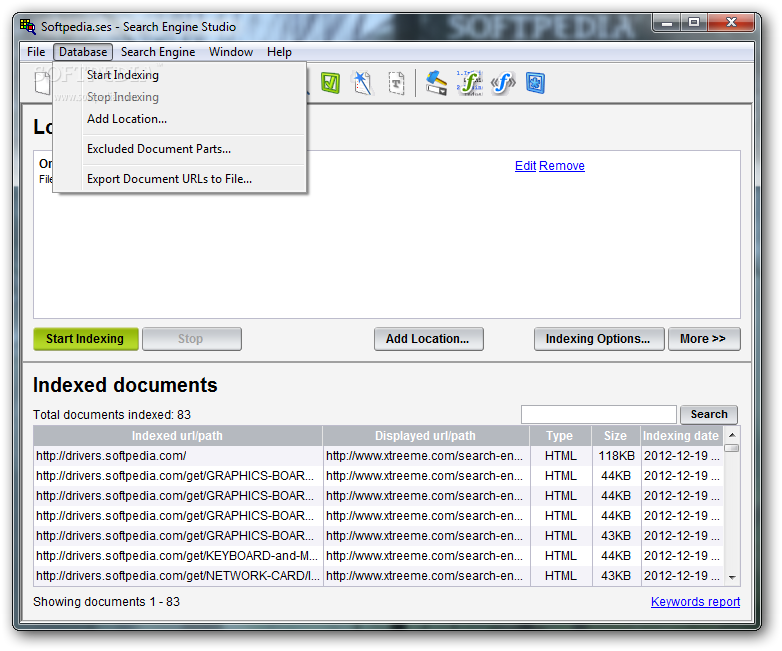The width and height of the screenshot is (782, 651).
Task: Click the hammer build tool icon
Action: click(436, 83)
